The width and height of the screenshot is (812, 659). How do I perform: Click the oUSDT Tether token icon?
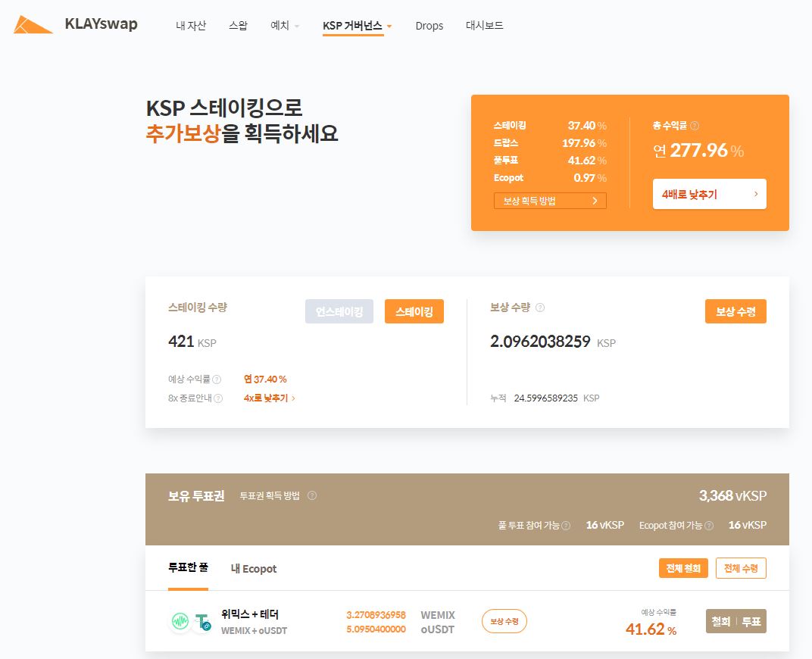pos(202,622)
